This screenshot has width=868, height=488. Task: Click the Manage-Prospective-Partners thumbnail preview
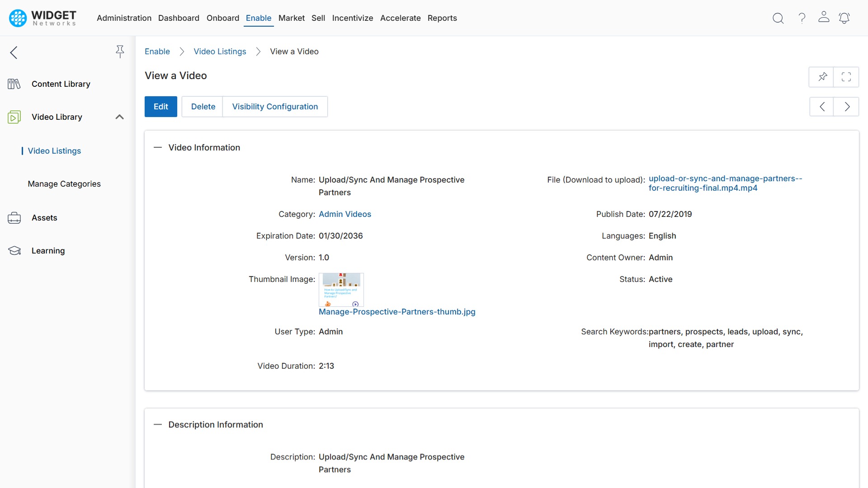point(341,290)
